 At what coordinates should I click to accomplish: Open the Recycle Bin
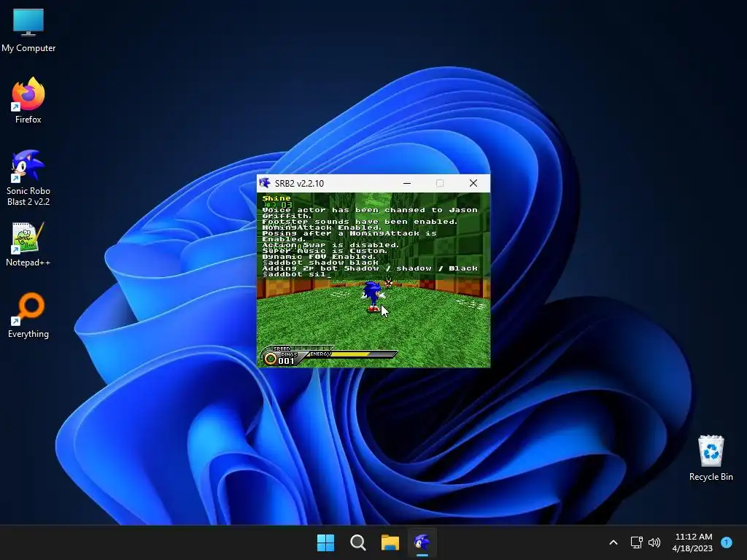(x=711, y=458)
